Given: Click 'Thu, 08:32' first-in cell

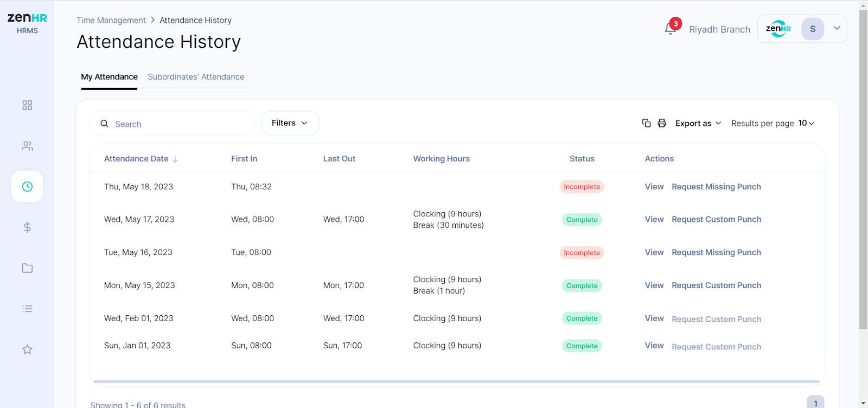Looking at the screenshot, I should tap(251, 187).
